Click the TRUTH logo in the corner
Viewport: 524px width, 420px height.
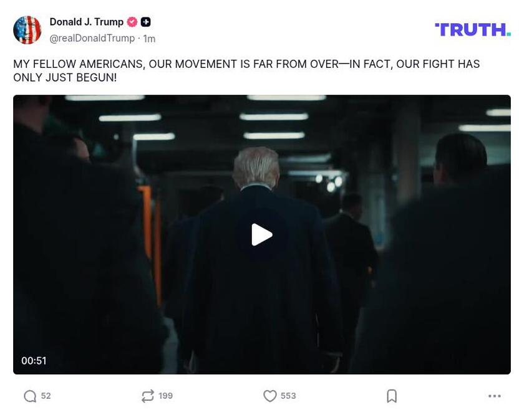(x=472, y=28)
